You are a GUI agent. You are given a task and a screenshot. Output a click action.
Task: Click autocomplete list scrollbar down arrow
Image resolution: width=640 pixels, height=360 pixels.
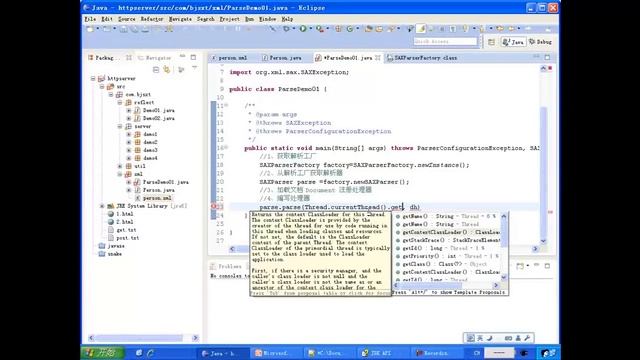504,277
